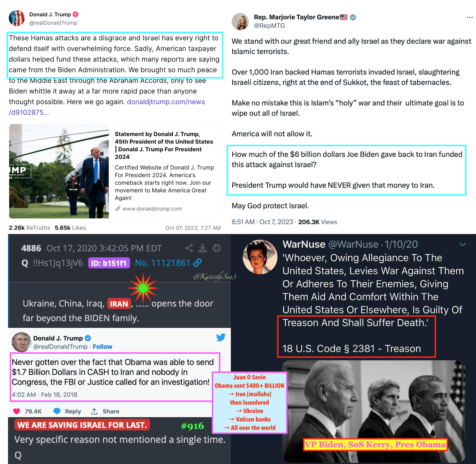Click the share icon on Q post 4886
The height and width of the screenshot is (464, 476).
(x=189, y=248)
